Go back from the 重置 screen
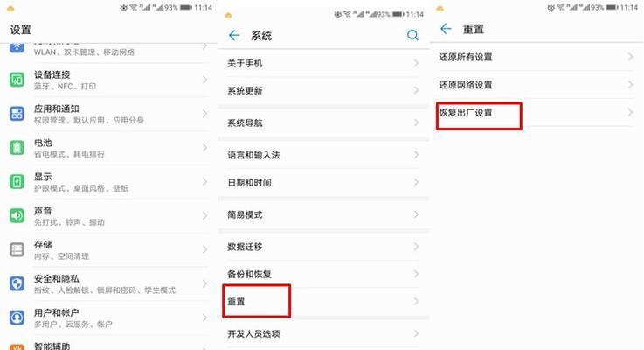 [x=446, y=29]
